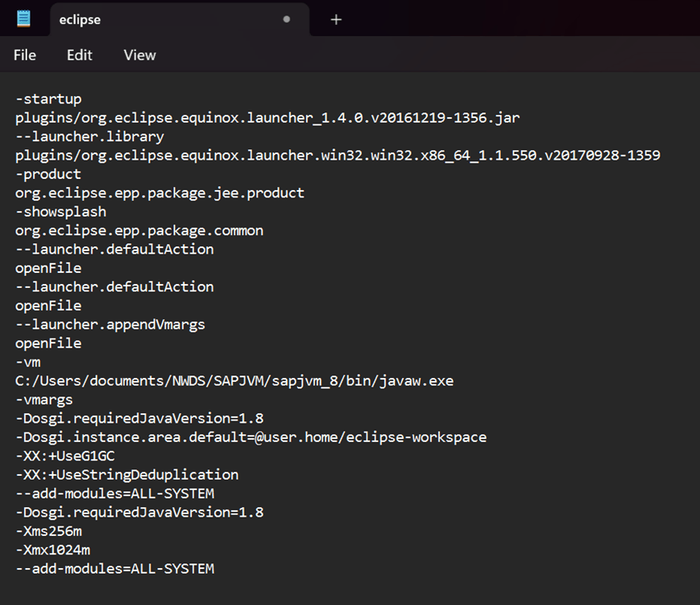The height and width of the screenshot is (605, 700).
Task: Click the -Xmx1024m line
Action: click(x=53, y=550)
